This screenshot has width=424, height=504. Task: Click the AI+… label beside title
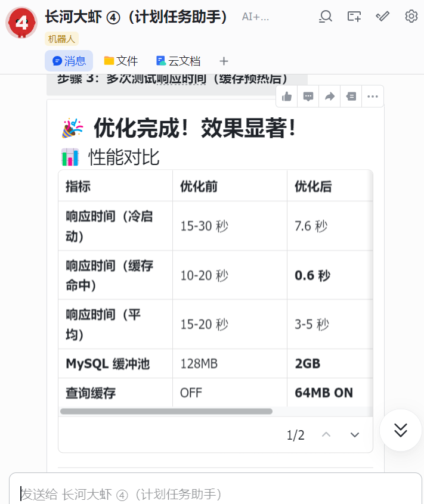click(255, 17)
